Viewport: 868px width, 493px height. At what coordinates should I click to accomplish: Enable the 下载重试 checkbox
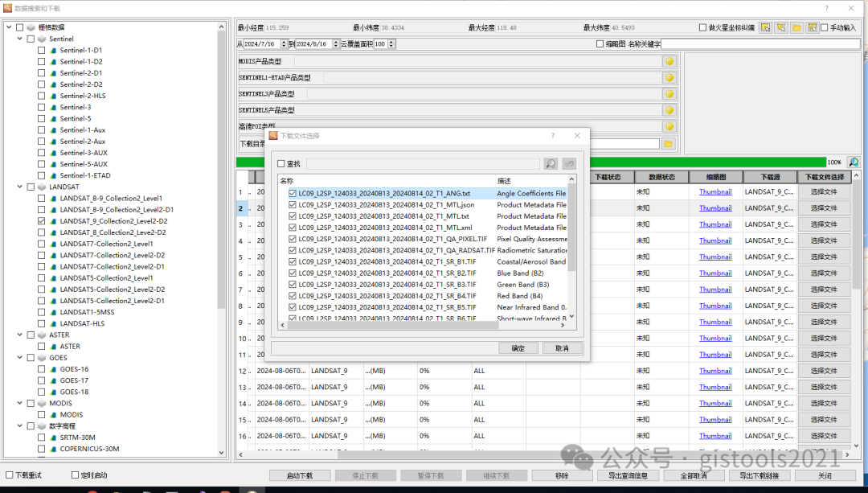point(9,475)
